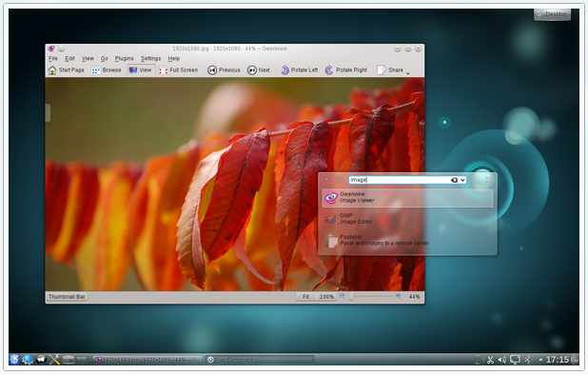Click the Bluetooth tray icon
This screenshot has height=375, width=588.
pos(528,360)
